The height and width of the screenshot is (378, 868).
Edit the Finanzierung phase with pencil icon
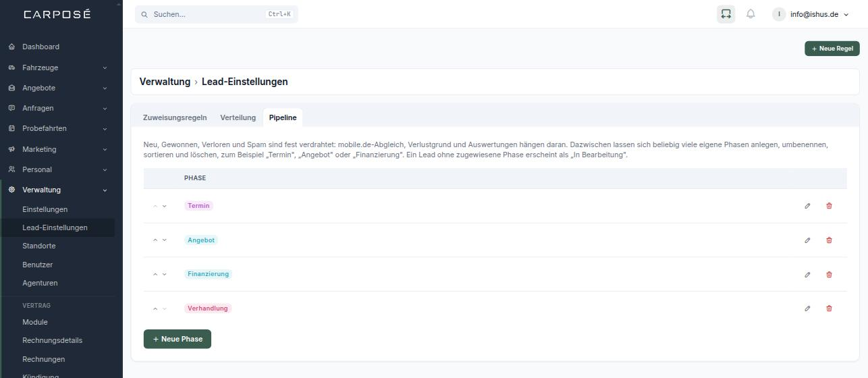807,275
